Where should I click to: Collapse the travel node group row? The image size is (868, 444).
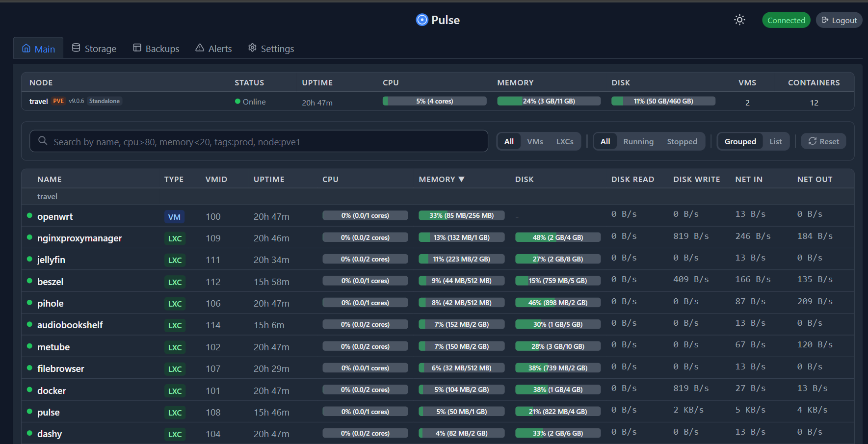pos(47,196)
